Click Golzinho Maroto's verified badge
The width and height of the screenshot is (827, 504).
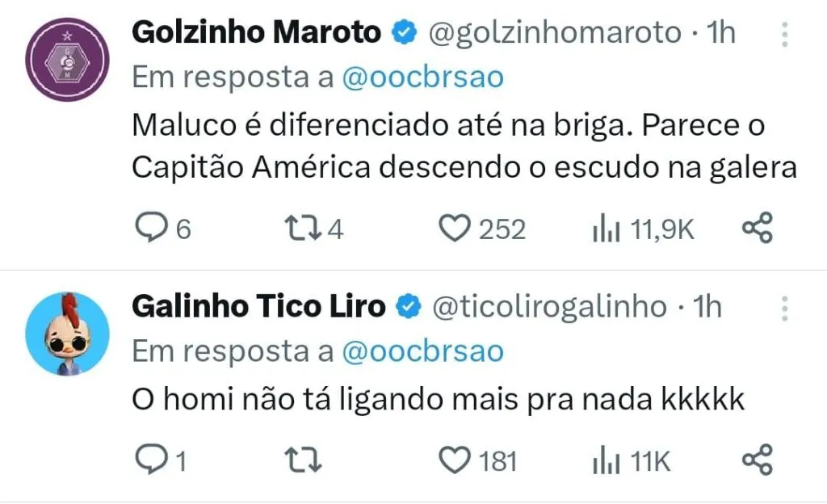(x=404, y=33)
